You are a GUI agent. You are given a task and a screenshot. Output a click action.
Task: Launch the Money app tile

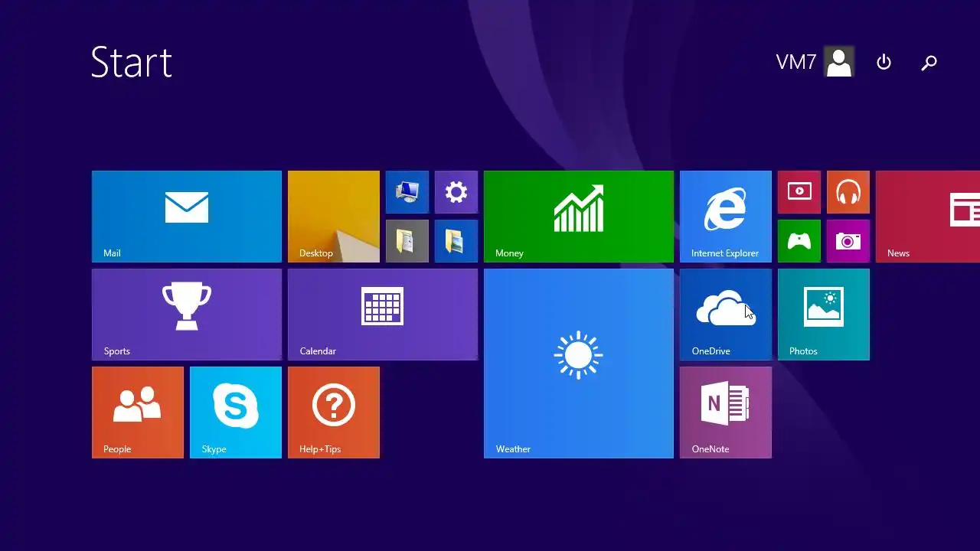579,217
